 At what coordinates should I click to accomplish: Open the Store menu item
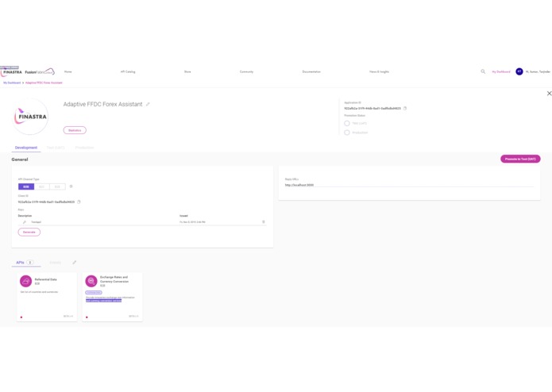(187, 71)
